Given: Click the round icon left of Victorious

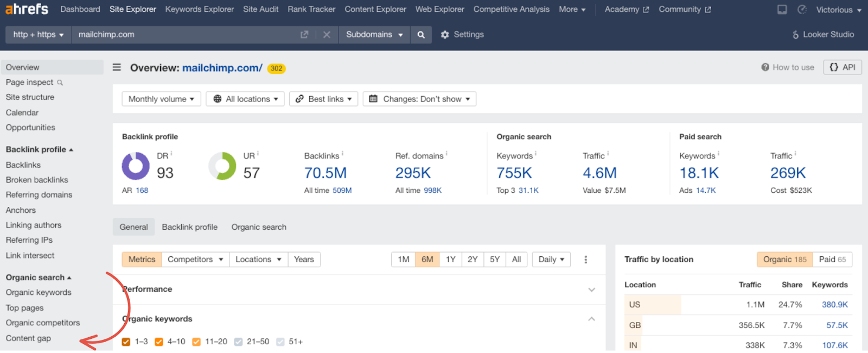Looking at the screenshot, I should 802,10.
